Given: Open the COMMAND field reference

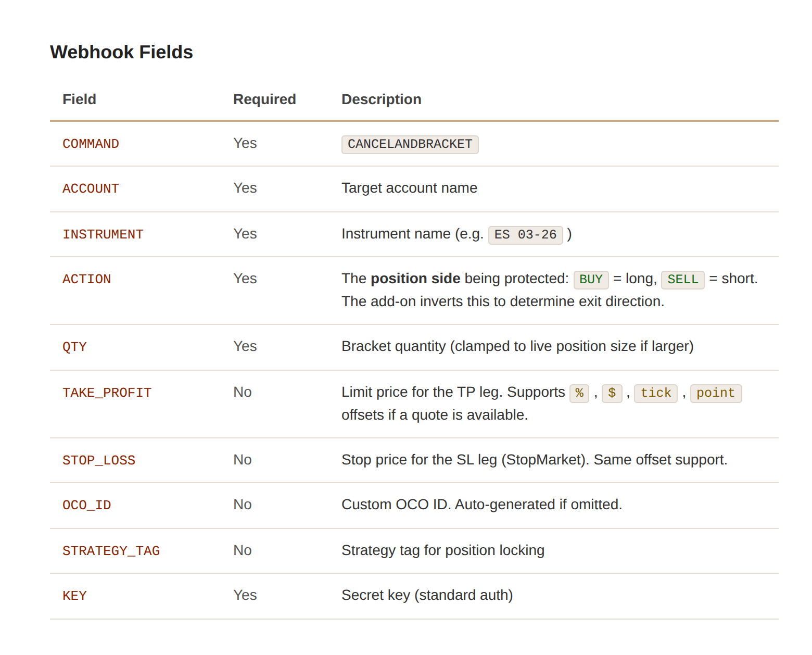Looking at the screenshot, I should [91, 144].
